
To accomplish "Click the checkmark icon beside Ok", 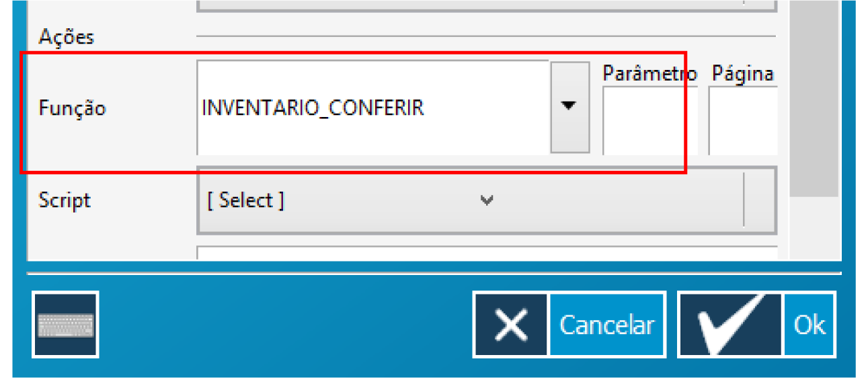I will (730, 325).
